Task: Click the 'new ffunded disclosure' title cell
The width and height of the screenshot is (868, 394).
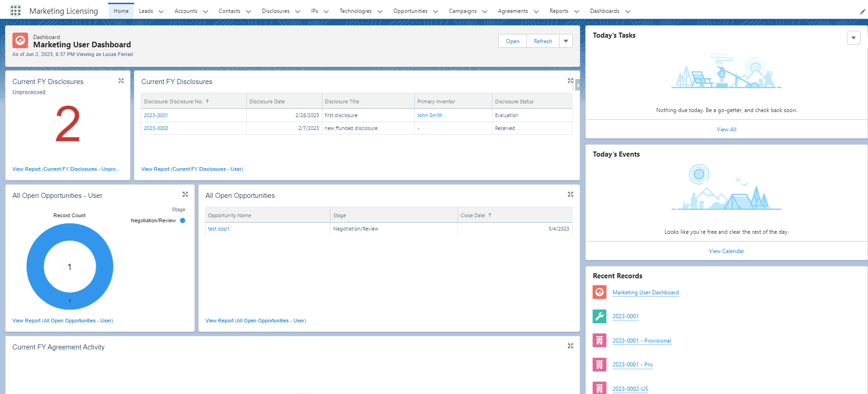Action: [x=368, y=128]
